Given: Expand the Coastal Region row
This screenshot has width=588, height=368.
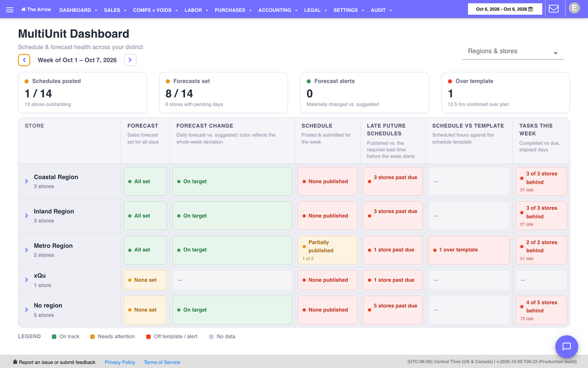Looking at the screenshot, I should coord(26,182).
